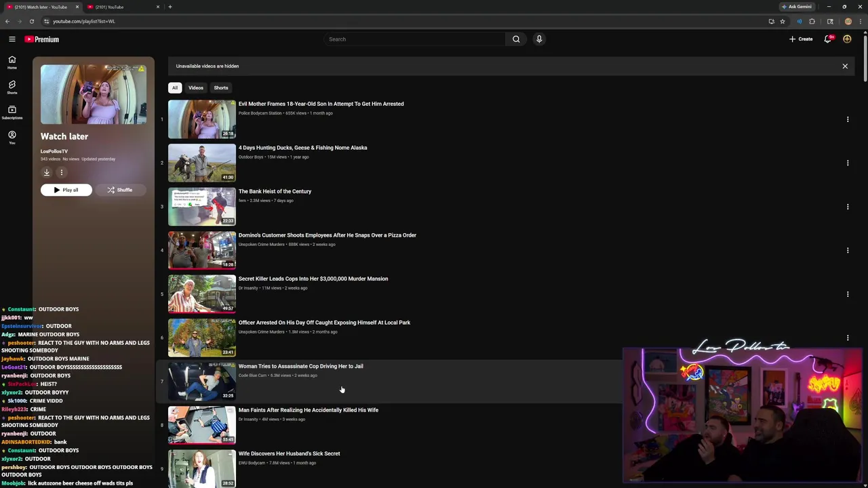Go back in browser history
868x488 pixels.
pos(7,21)
